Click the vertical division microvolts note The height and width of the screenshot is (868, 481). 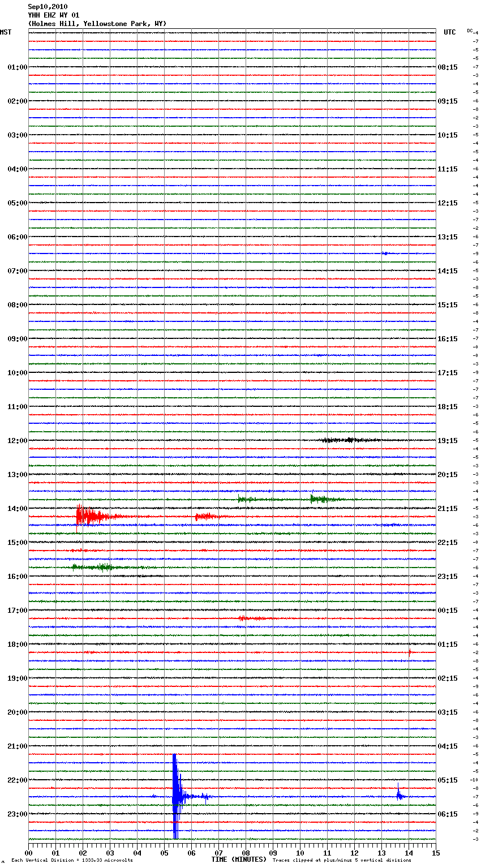pyautogui.click(x=72, y=860)
